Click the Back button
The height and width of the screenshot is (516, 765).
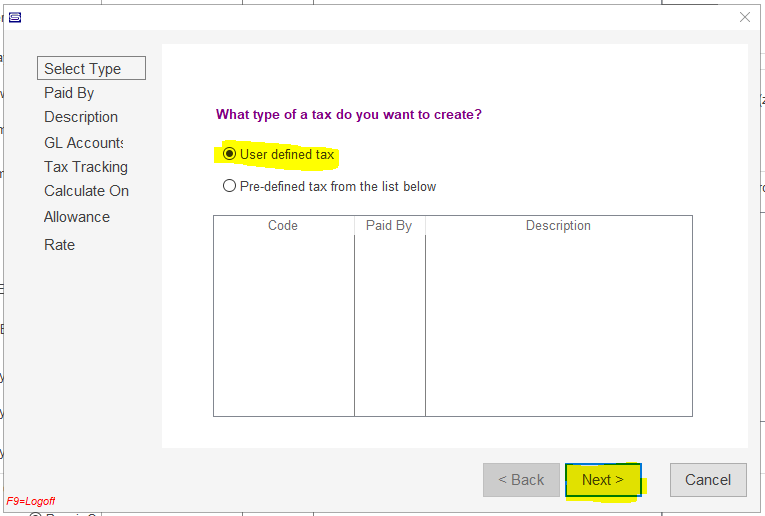(x=521, y=480)
